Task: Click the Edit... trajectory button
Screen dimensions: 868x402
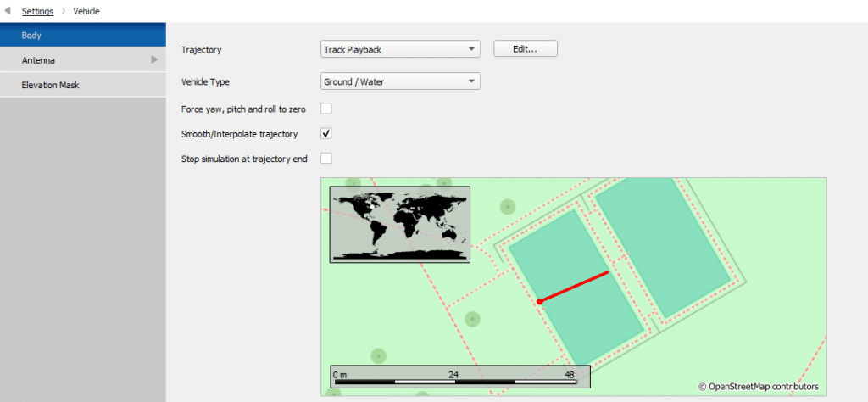Action: 526,48
